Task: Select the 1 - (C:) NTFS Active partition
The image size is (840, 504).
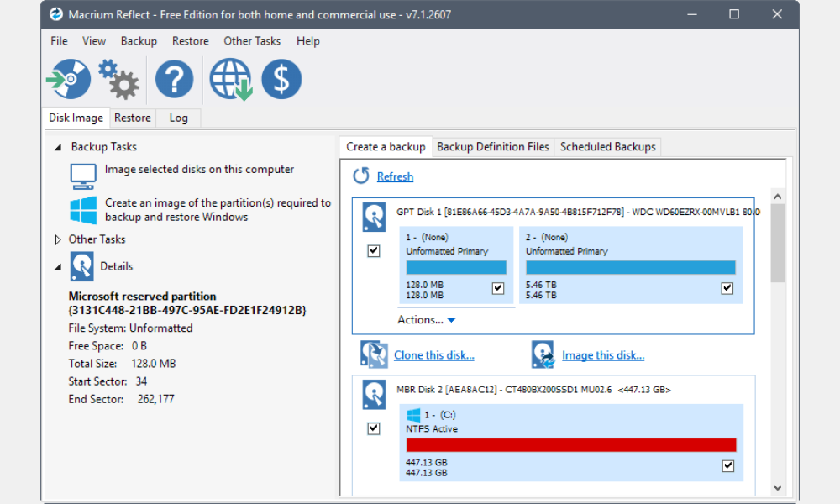Action: (571, 443)
